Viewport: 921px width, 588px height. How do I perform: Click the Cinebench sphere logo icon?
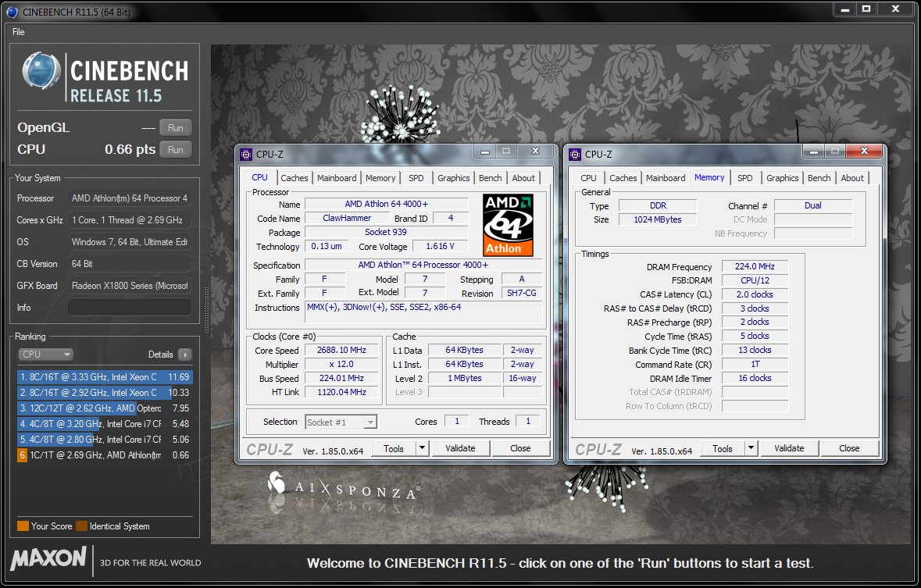pyautogui.click(x=41, y=72)
